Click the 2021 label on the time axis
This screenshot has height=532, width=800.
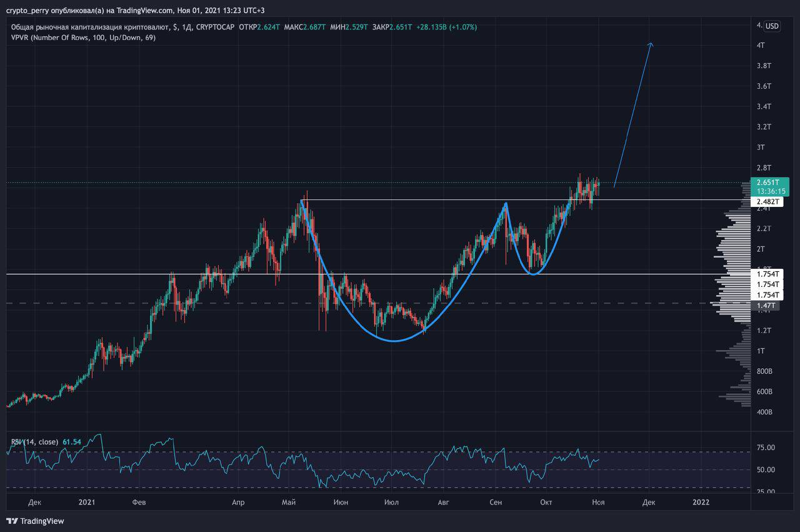[87, 501]
